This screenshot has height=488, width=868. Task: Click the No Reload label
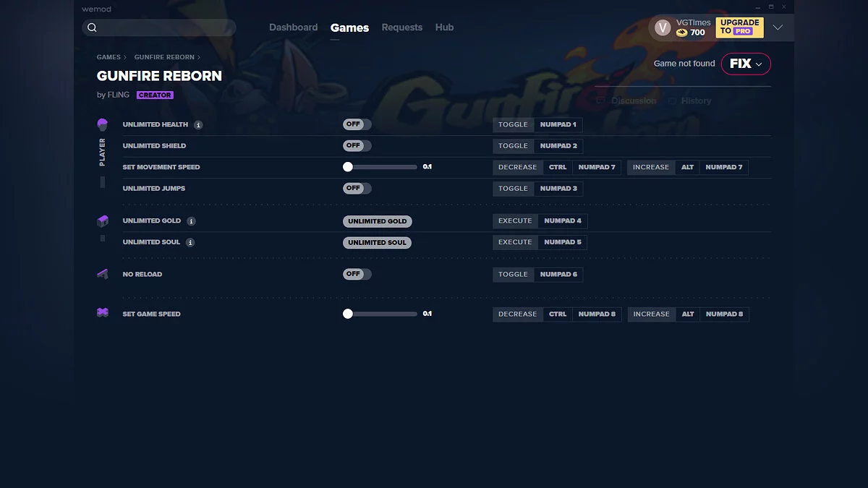142,274
